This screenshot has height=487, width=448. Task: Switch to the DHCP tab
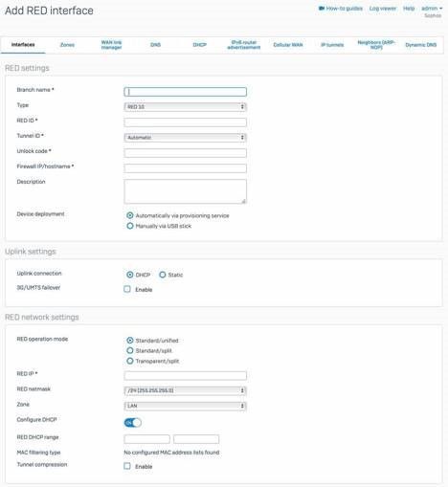pos(200,45)
